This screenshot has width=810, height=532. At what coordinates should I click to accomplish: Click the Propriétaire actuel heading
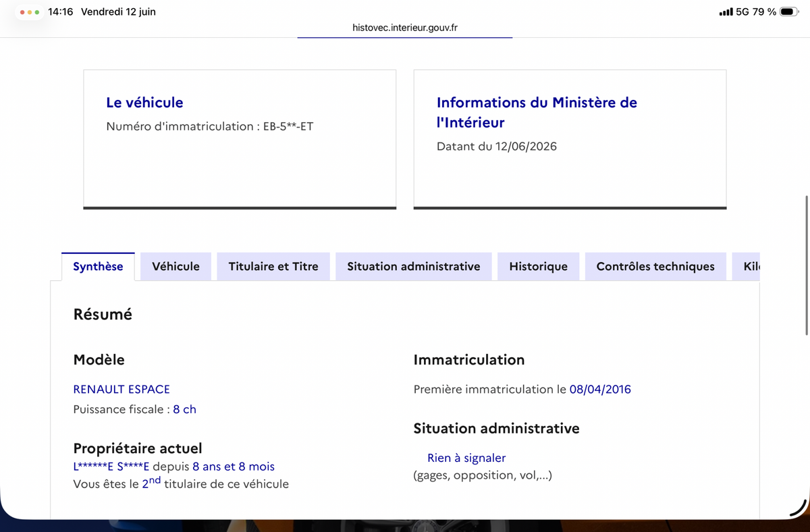coord(138,448)
